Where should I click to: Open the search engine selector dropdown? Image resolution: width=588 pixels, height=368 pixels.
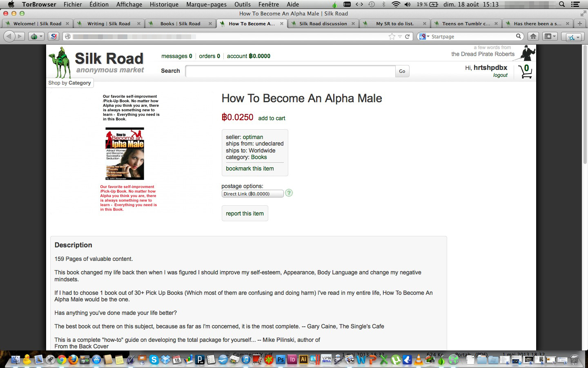click(x=425, y=36)
